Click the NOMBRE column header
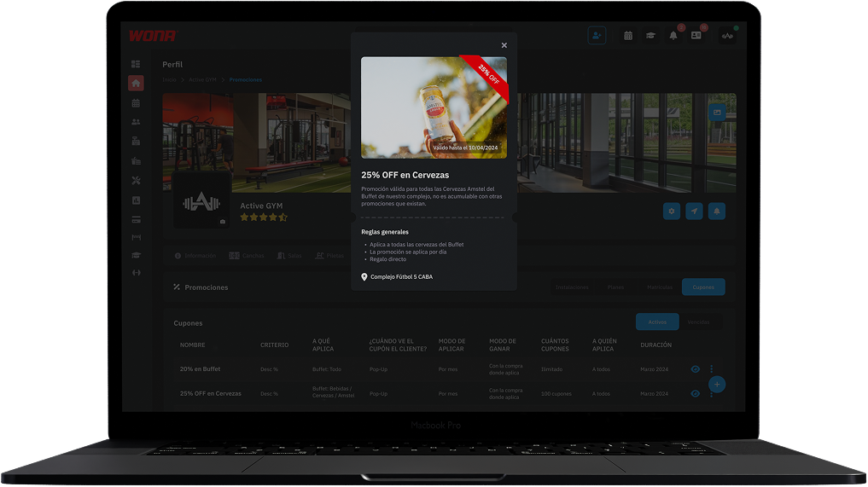 coord(192,345)
